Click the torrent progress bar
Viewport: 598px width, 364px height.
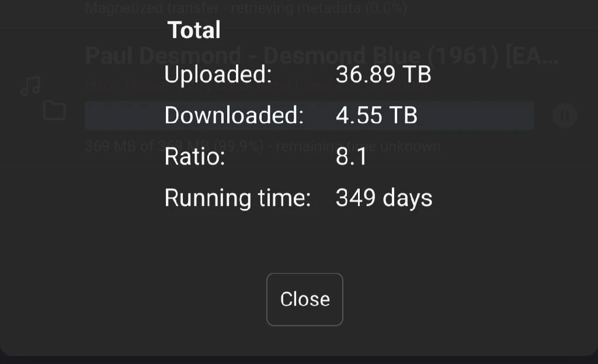(310, 116)
